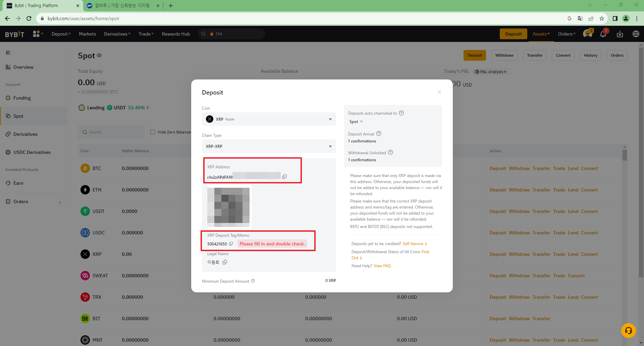
Task: Open the notifications bell icon
Action: (x=603, y=34)
